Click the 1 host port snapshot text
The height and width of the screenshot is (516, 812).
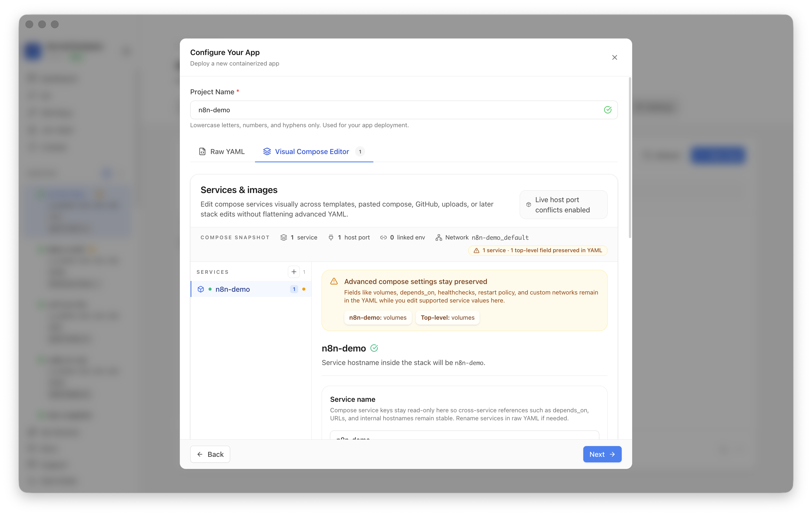tap(354, 238)
